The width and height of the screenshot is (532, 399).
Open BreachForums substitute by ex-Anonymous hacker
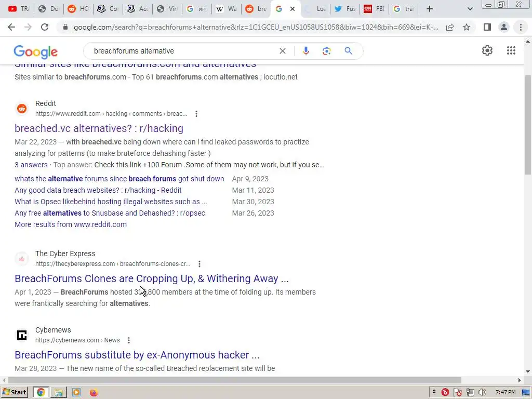[137, 355]
